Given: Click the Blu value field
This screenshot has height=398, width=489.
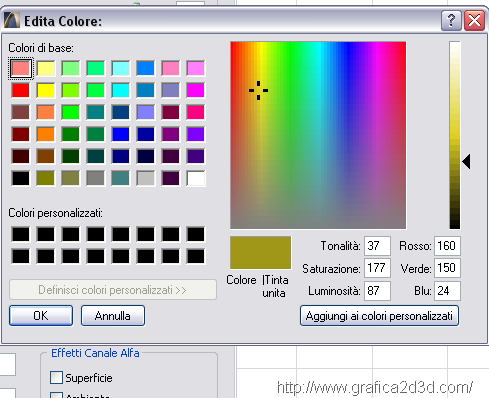Looking at the screenshot, I should point(447,291).
